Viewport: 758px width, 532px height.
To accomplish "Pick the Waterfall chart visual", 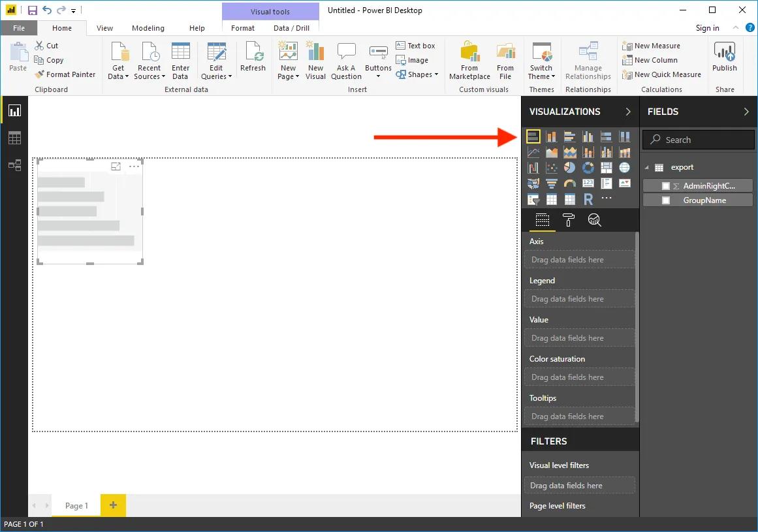I will click(x=533, y=168).
